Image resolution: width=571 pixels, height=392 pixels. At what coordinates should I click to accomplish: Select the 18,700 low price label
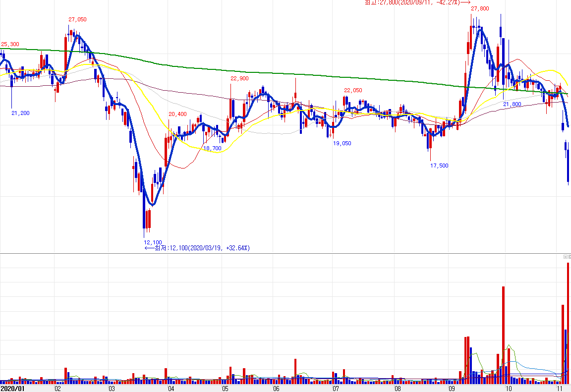click(x=212, y=148)
